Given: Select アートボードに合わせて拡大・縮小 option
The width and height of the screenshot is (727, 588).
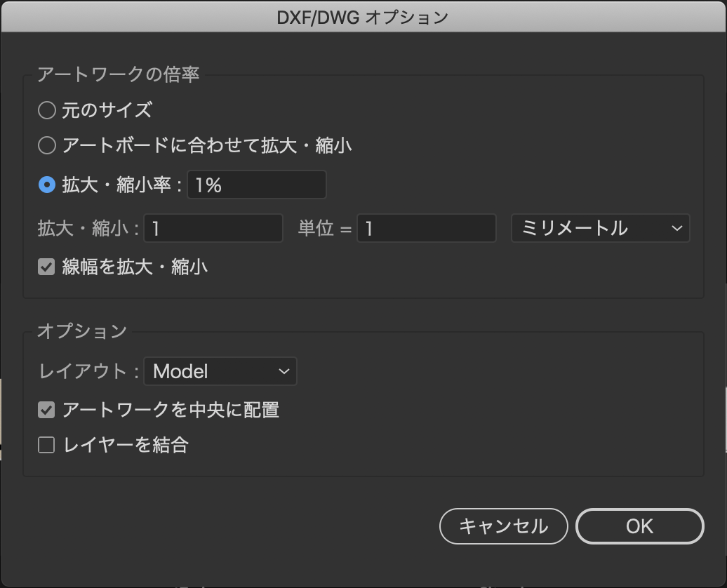Looking at the screenshot, I should click(x=46, y=145).
